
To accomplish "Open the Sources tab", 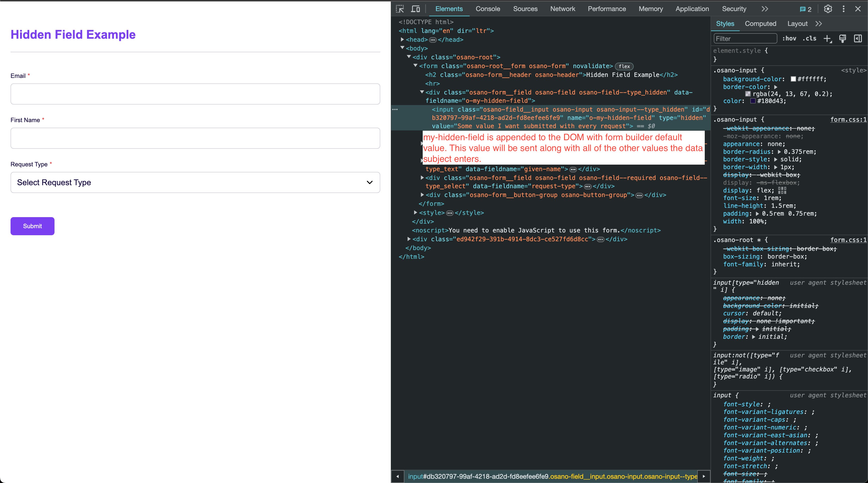I will (x=525, y=9).
